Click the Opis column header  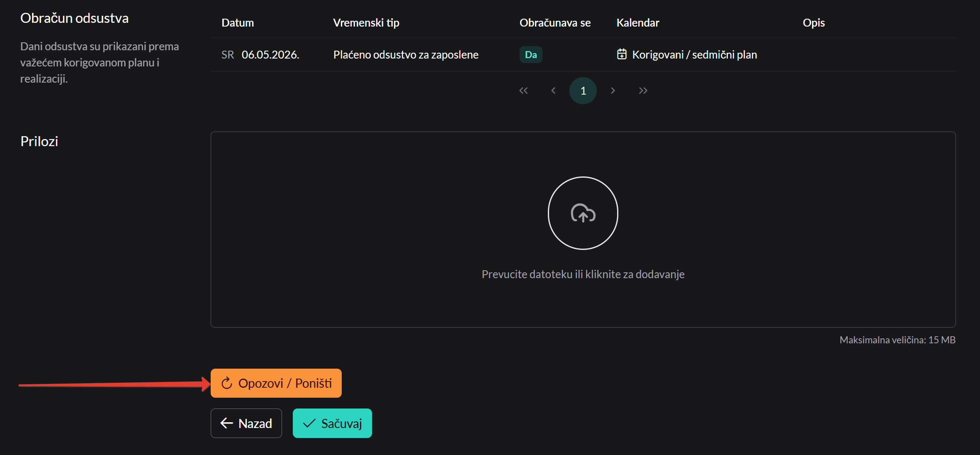tap(813, 22)
